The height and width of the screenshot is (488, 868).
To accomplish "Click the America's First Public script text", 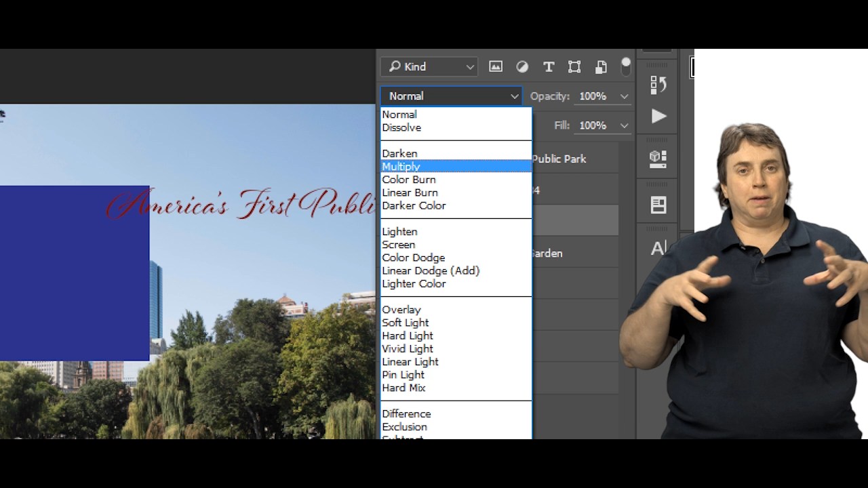I will click(x=241, y=203).
